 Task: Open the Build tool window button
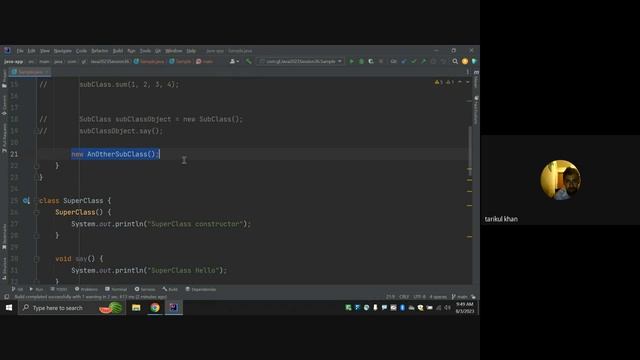(x=170, y=289)
